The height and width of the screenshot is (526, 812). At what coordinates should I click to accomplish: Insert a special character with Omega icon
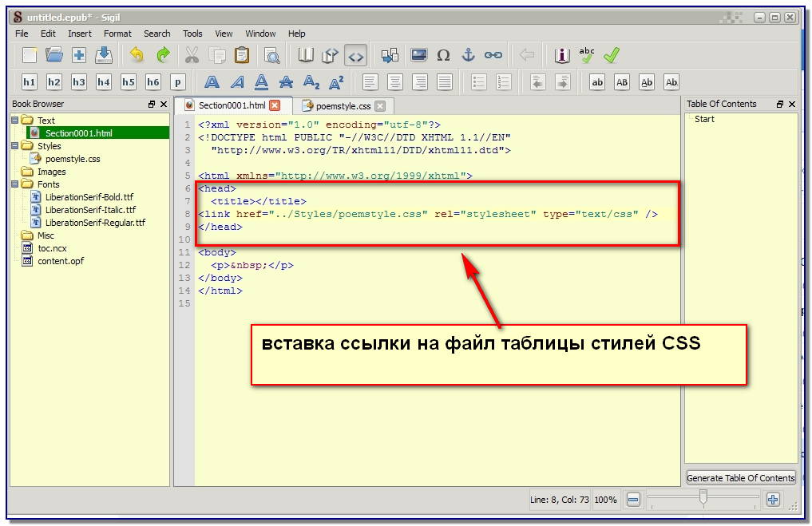(443, 55)
